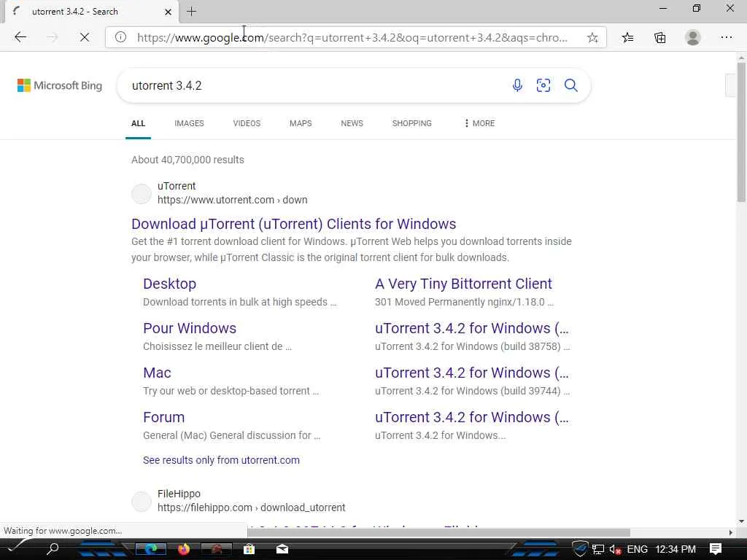This screenshot has width=747, height=560.
Task: Open Microsoft Edge from taskbar
Action: [151, 549]
